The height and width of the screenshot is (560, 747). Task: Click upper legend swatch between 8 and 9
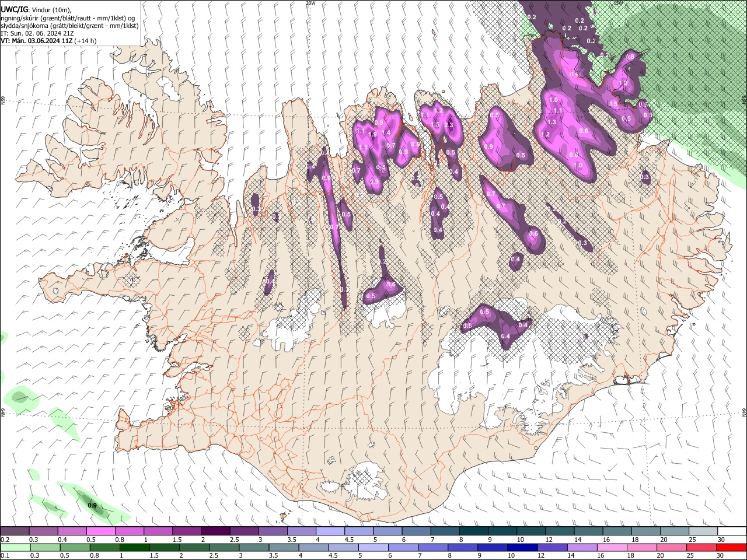(474, 531)
